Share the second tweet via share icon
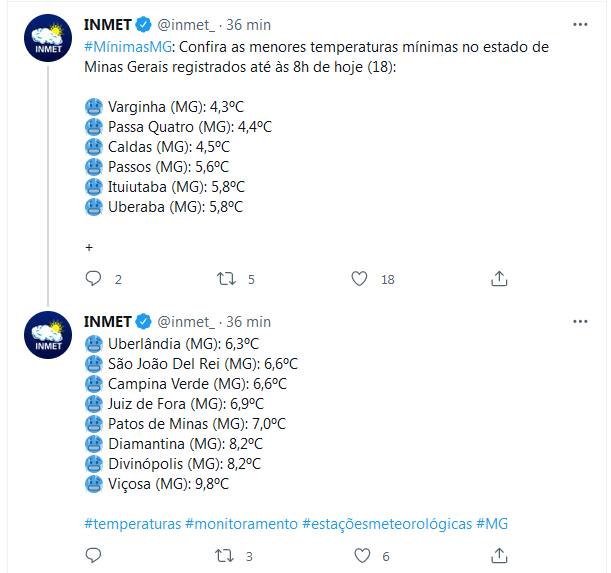 [499, 555]
